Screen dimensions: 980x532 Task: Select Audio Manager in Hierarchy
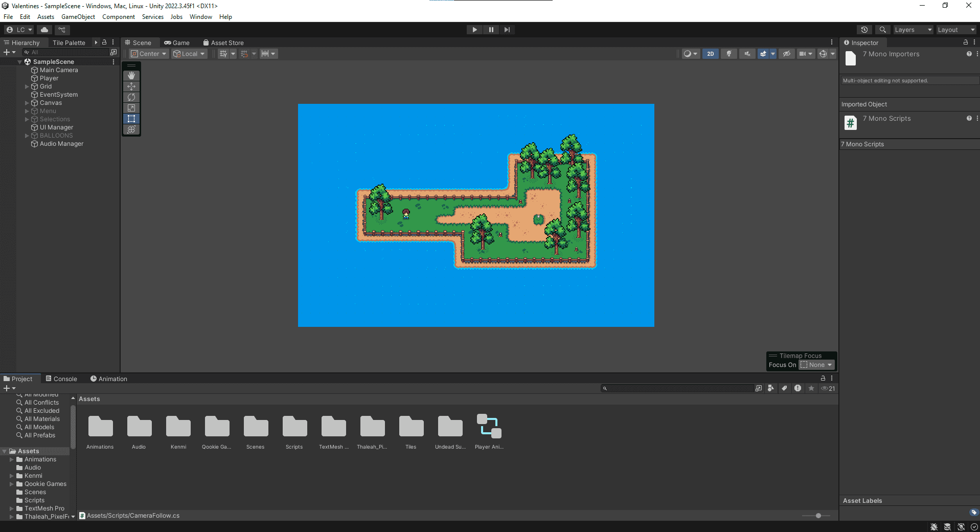pyautogui.click(x=61, y=144)
